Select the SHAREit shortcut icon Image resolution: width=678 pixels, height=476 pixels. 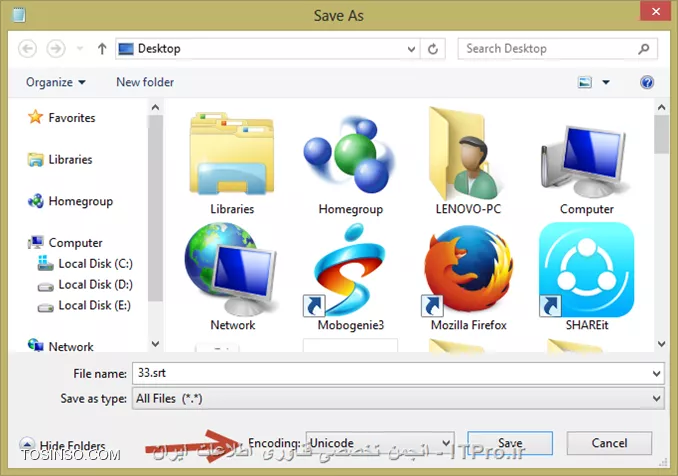586,270
